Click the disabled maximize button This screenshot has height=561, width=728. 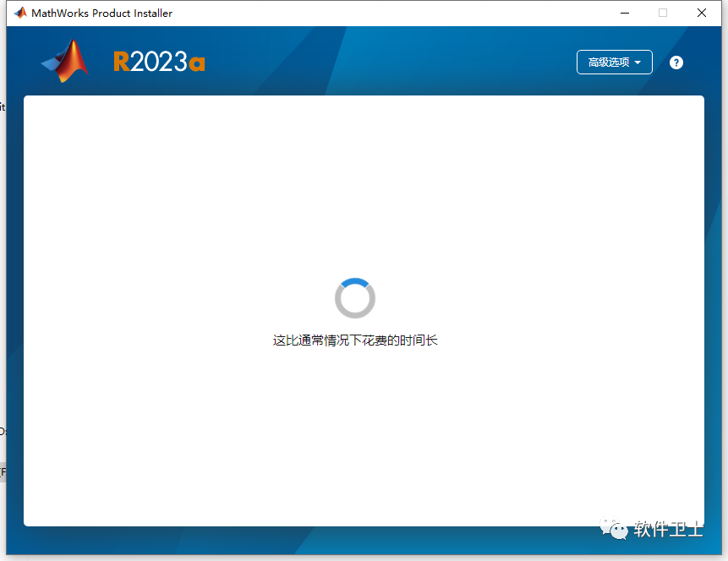pos(663,13)
